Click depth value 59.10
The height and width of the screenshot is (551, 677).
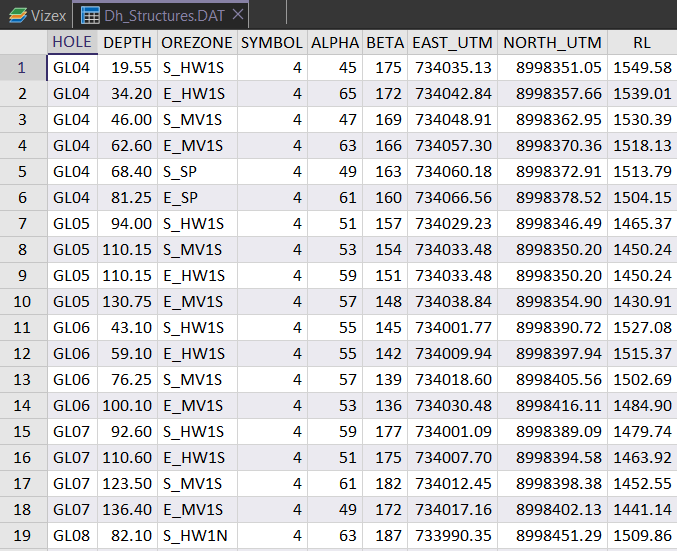[127, 354]
